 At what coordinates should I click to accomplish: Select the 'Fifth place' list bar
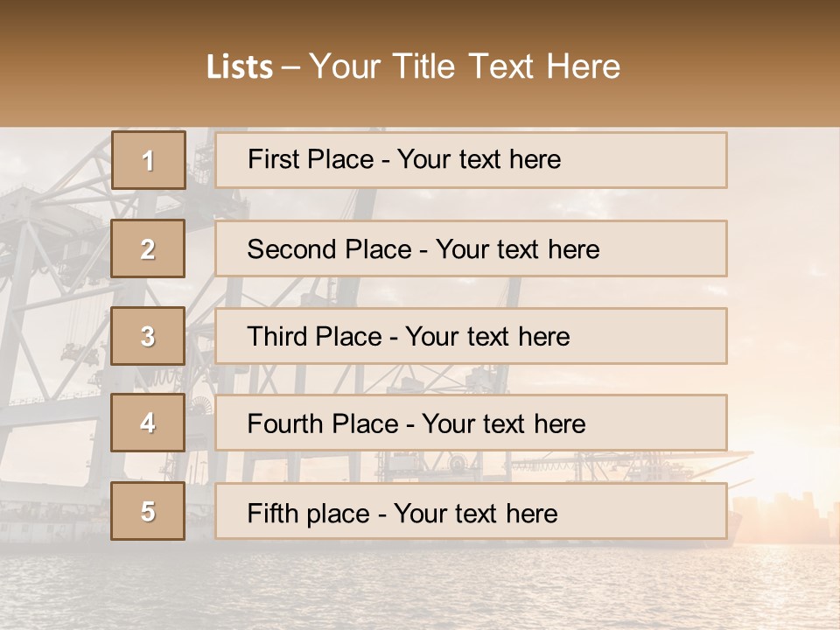click(x=471, y=511)
